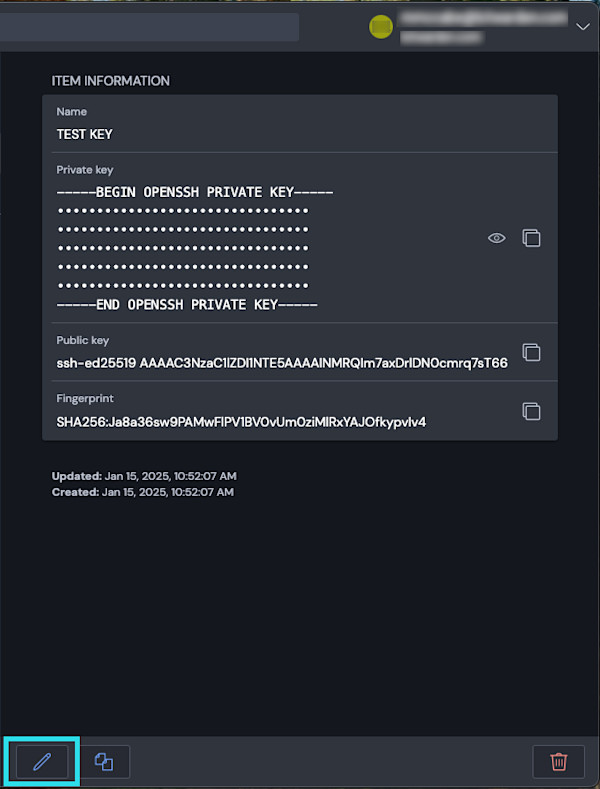This screenshot has height=789, width=600.
Task: Click the pencil edit item button
Action: click(x=42, y=761)
